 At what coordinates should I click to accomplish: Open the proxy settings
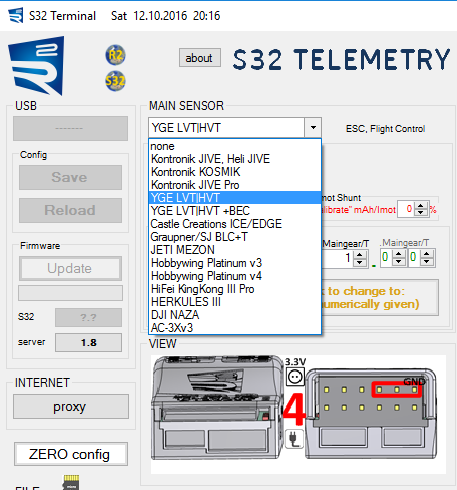pyautogui.click(x=71, y=407)
